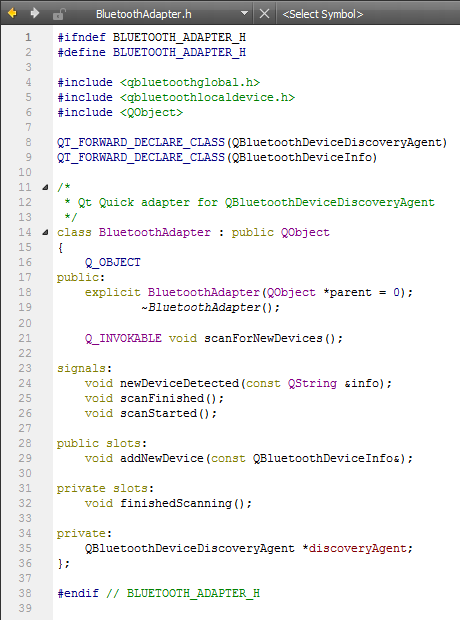This screenshot has width=460, height=620.
Task: Click the yellow go-back arrow icon
Action: tap(12, 13)
